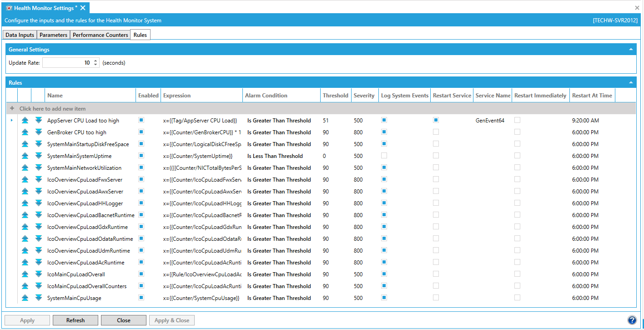This screenshot has width=644, height=330.
Task: Click the Close button at bottom
Action: (x=123, y=320)
